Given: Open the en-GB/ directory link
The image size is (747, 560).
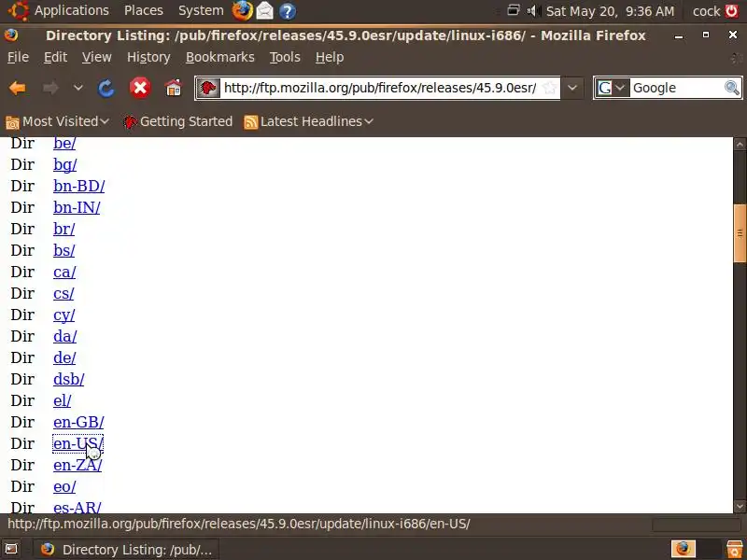Looking at the screenshot, I should click(x=78, y=423).
